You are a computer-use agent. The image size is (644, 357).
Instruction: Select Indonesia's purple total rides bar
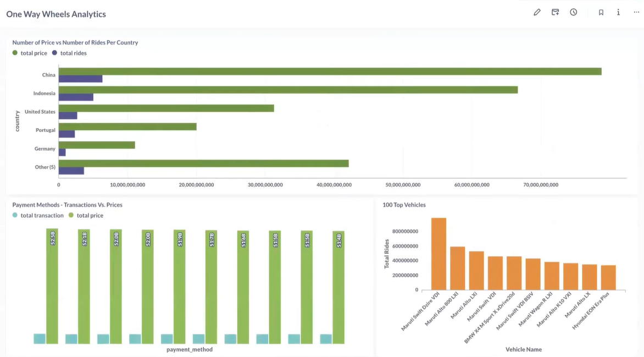76,97
